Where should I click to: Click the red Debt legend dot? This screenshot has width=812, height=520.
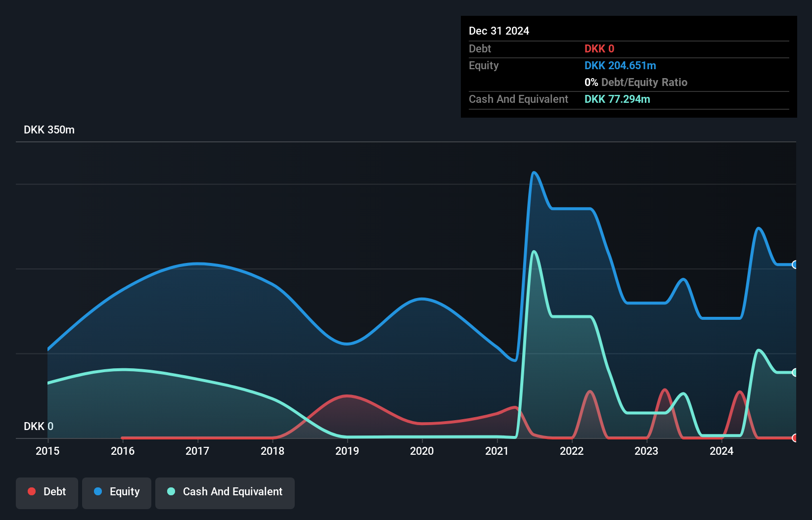[x=32, y=491]
